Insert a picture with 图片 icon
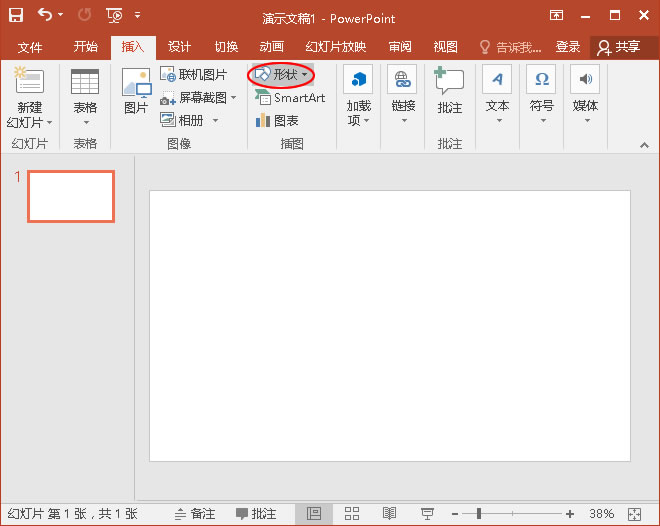The height and width of the screenshot is (526, 660). click(136, 92)
